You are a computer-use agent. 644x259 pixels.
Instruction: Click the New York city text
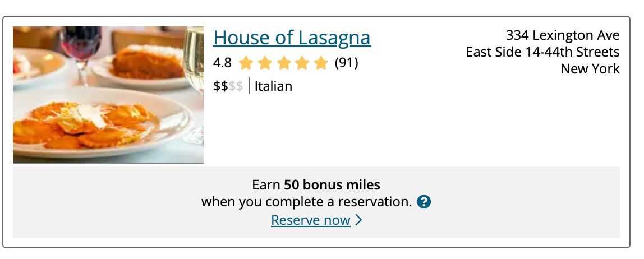pyautogui.click(x=590, y=70)
